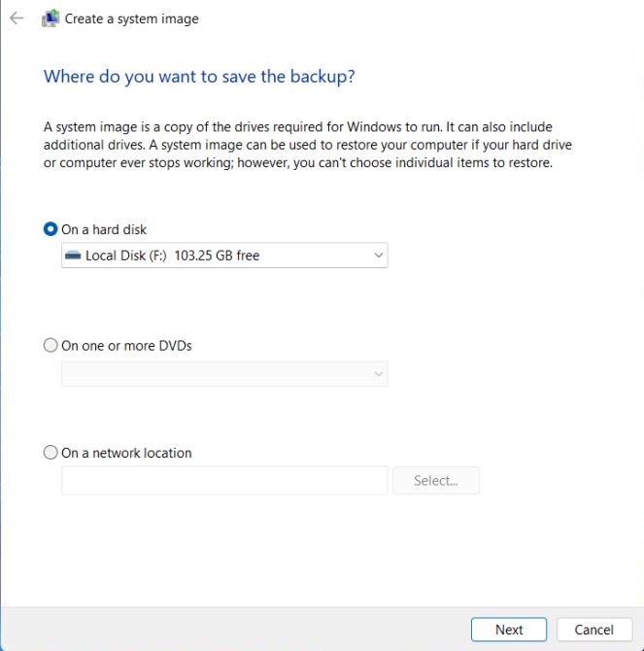The image size is (644, 651).
Task: Select the On a hard disk radio button
Action: tap(51, 229)
